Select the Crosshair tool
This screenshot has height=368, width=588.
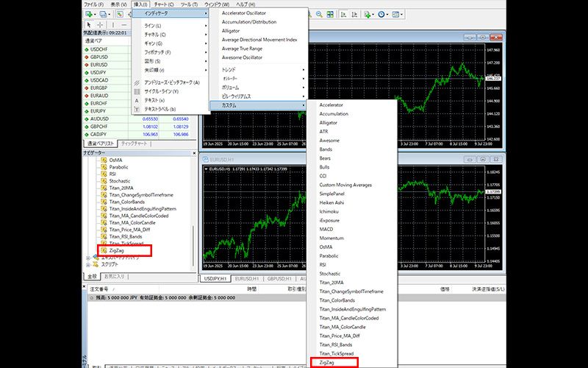pyautogui.click(x=100, y=25)
